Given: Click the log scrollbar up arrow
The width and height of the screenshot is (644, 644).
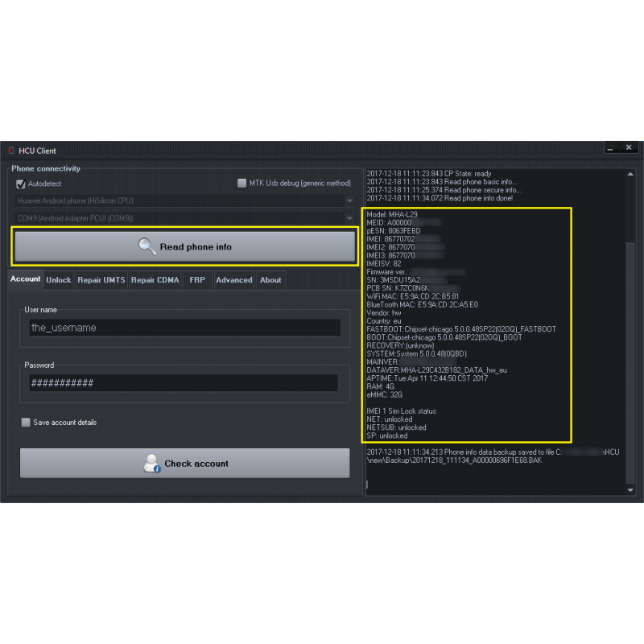Looking at the screenshot, I should [x=630, y=174].
